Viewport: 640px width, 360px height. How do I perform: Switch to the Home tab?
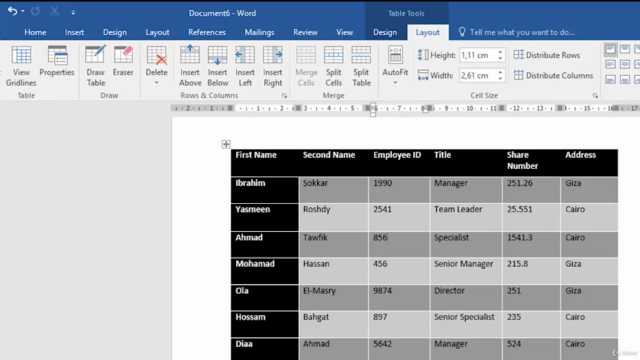(35, 32)
